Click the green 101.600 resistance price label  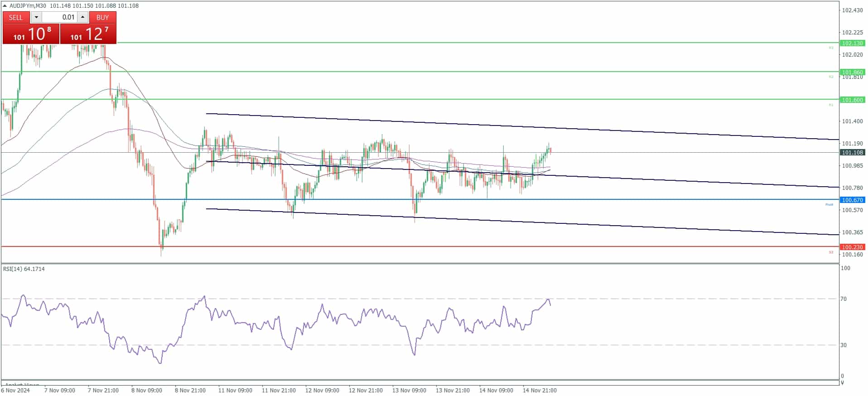pyautogui.click(x=852, y=100)
